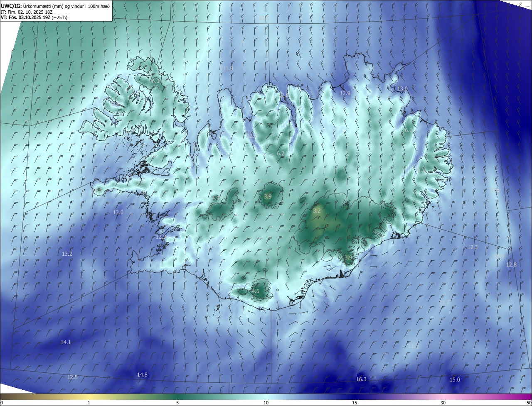
Task: Select the 16.3 value label
Action: click(361, 379)
